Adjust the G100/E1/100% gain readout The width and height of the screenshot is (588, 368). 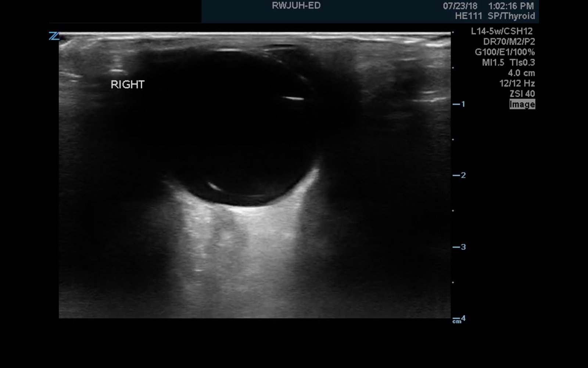click(505, 52)
